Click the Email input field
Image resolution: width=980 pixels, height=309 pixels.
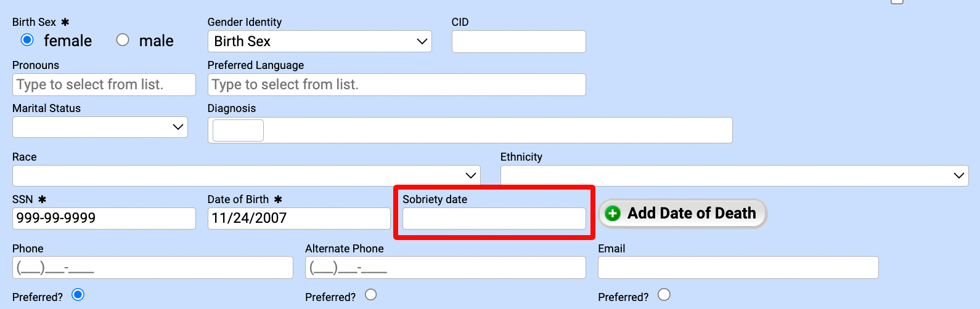[x=738, y=268]
